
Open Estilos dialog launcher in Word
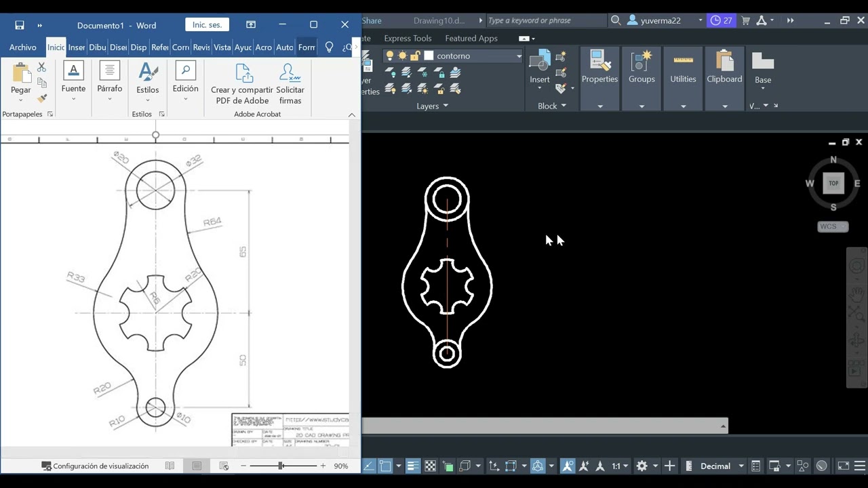pyautogui.click(x=161, y=114)
